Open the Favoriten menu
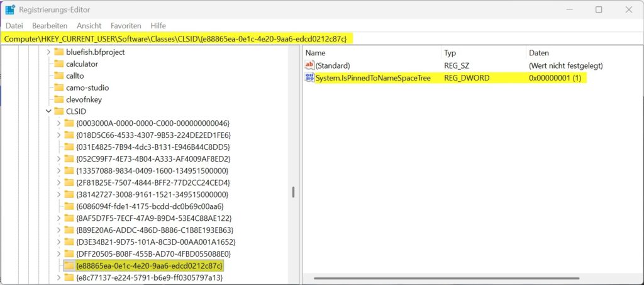The width and height of the screenshot is (644, 285). tap(126, 25)
